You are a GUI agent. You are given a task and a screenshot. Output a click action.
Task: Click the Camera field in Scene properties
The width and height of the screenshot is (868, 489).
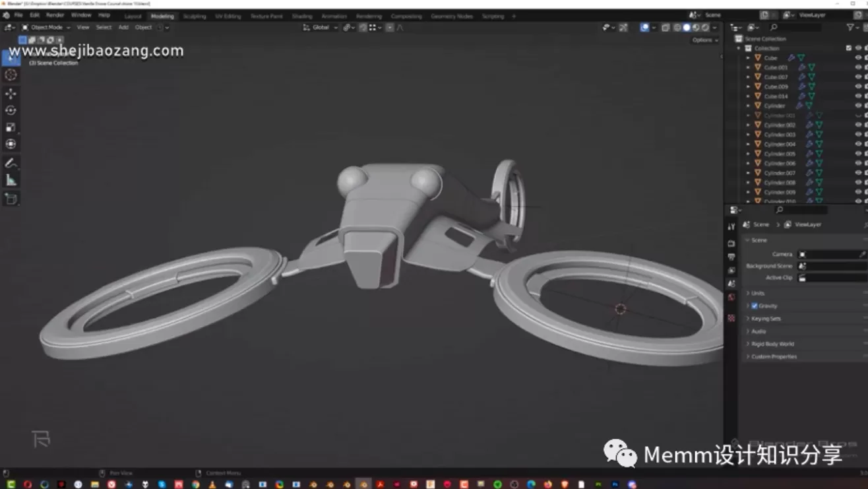pyautogui.click(x=828, y=254)
